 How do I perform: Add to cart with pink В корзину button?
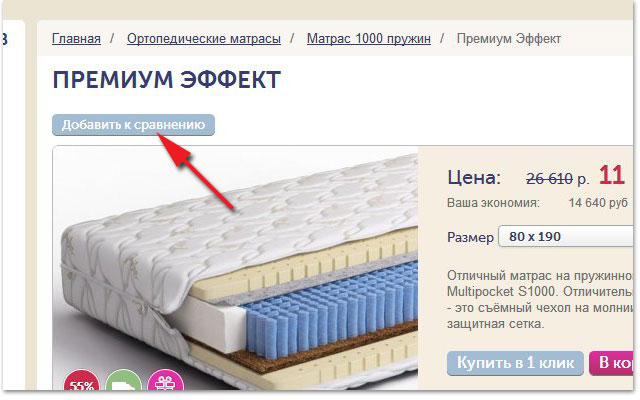(611, 363)
